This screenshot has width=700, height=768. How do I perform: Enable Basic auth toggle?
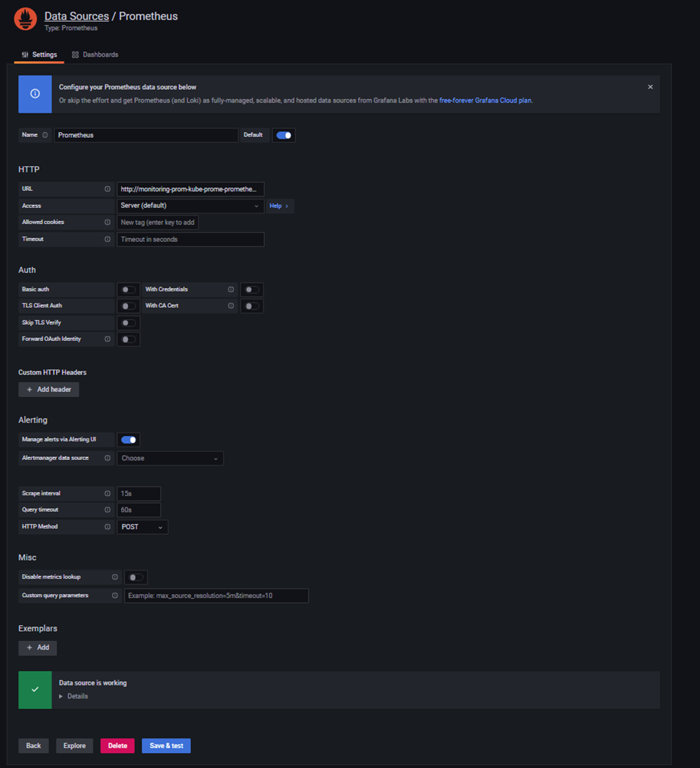[x=129, y=289]
